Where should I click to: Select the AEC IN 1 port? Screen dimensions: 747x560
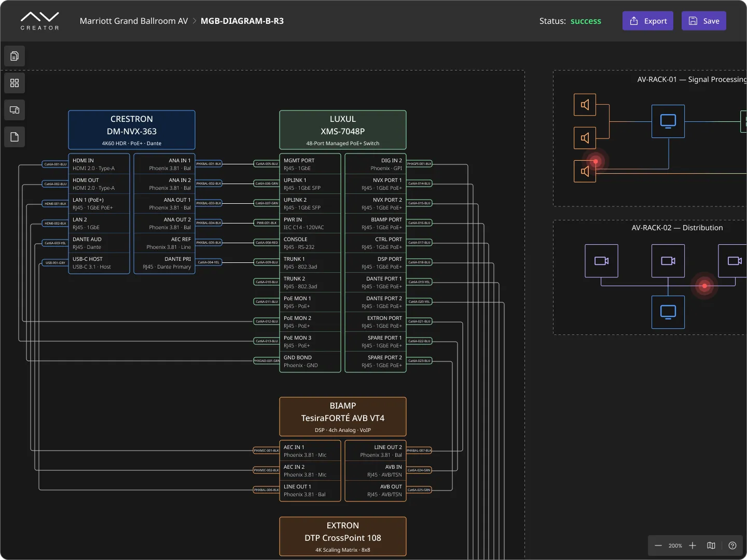[310, 451]
